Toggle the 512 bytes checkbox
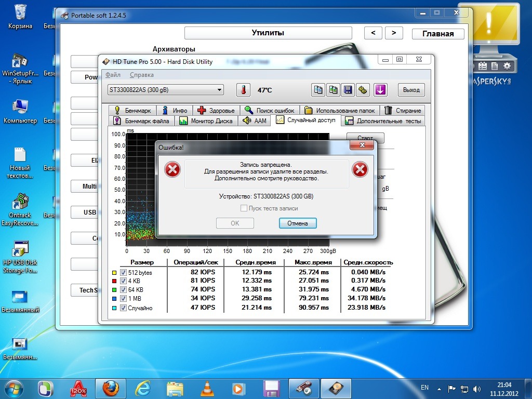This screenshot has height=399, width=532. pyautogui.click(x=123, y=272)
